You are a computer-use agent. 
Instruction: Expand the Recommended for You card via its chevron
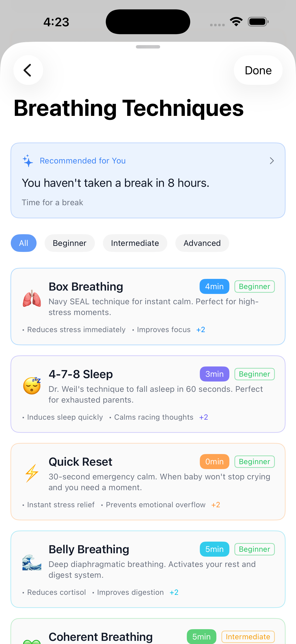272,161
